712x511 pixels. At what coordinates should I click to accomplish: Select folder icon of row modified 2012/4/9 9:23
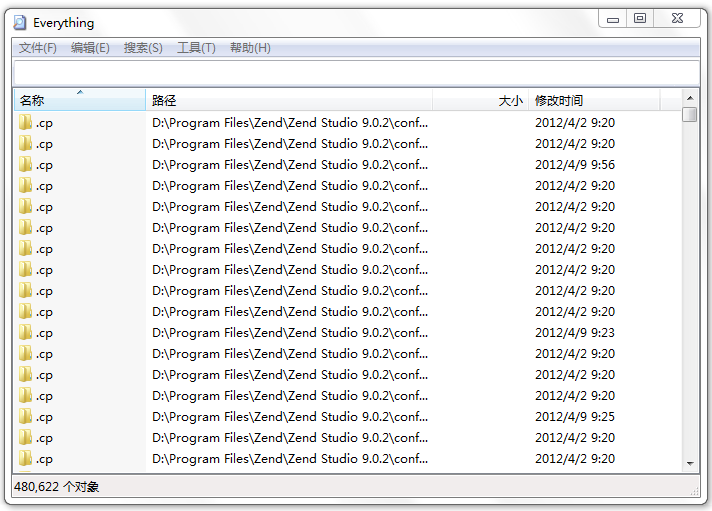click(25, 332)
